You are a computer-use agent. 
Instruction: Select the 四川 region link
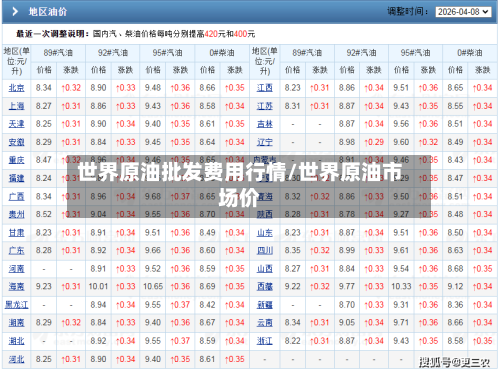point(265,250)
